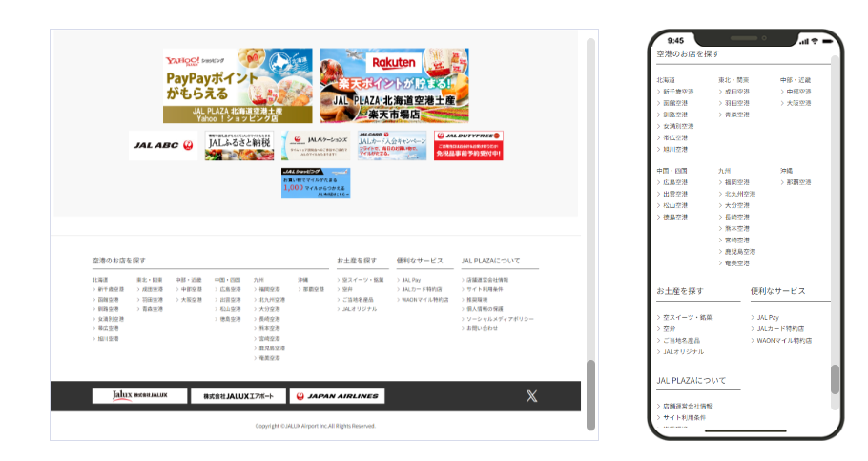Viewport: 868px width, 461px height.
Task: Click the JAPAN AIRLINES logo button
Action: (337, 395)
